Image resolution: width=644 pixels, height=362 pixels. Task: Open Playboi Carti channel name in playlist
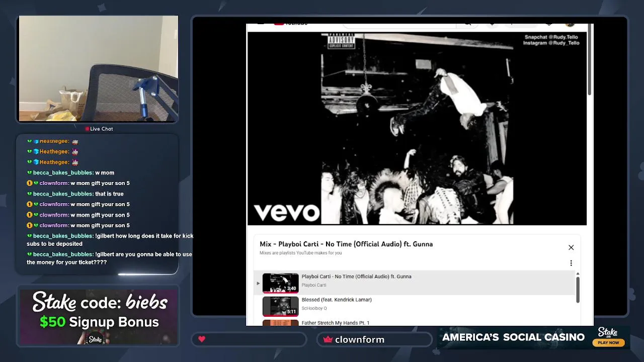point(314,285)
